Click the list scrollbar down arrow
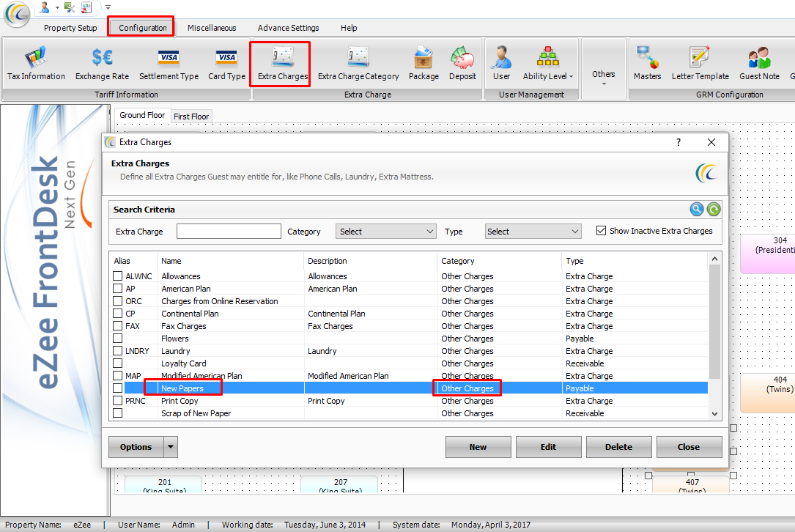The width and height of the screenshot is (795, 532). pos(714,413)
